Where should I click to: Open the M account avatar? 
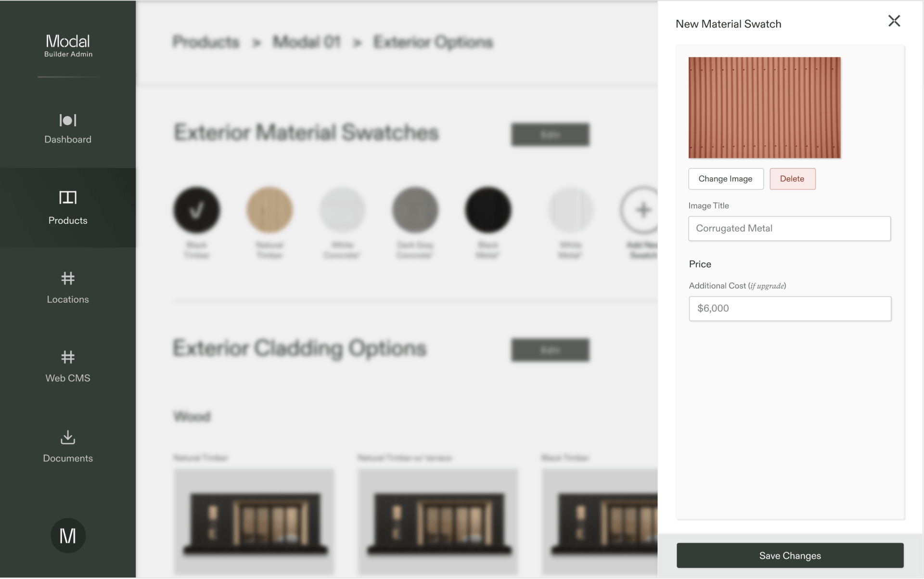click(67, 535)
